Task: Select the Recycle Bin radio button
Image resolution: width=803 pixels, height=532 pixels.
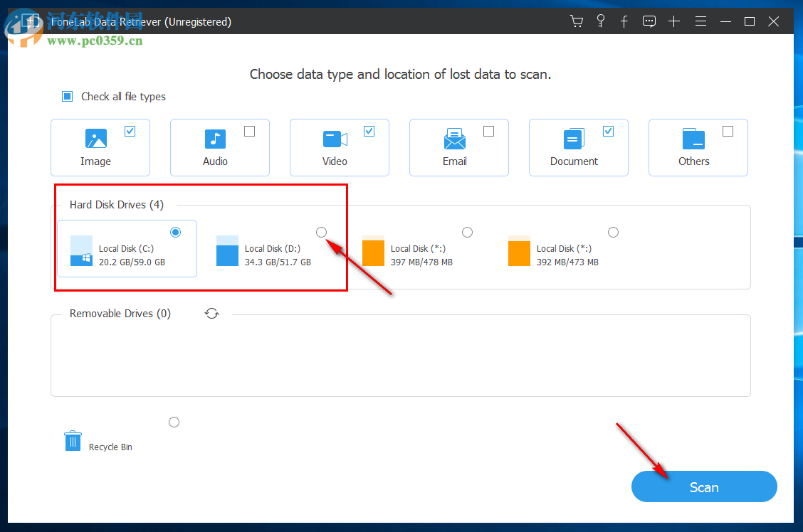Action: [174, 422]
